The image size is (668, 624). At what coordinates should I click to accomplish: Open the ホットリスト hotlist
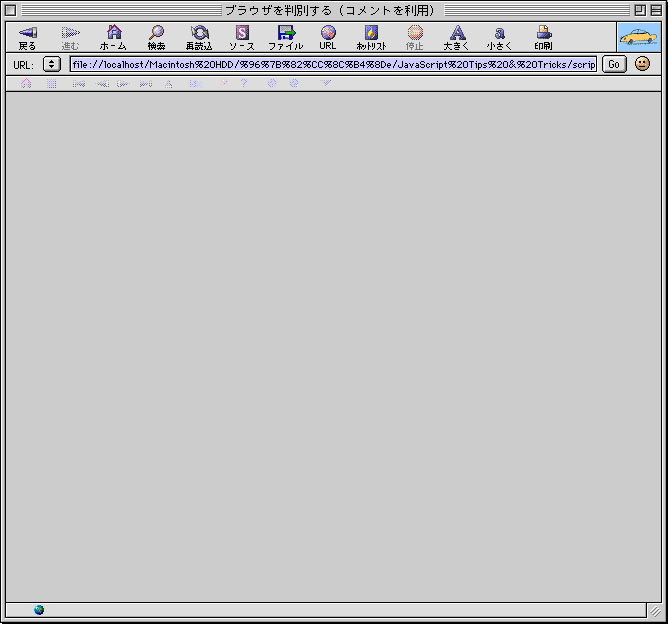click(x=371, y=37)
